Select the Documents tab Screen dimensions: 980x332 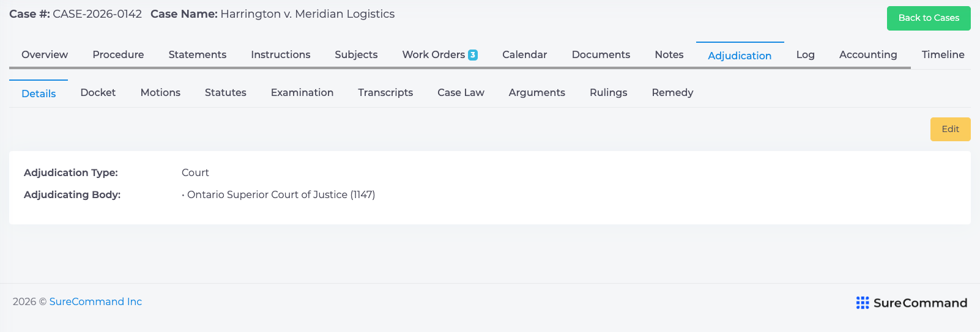(601, 55)
